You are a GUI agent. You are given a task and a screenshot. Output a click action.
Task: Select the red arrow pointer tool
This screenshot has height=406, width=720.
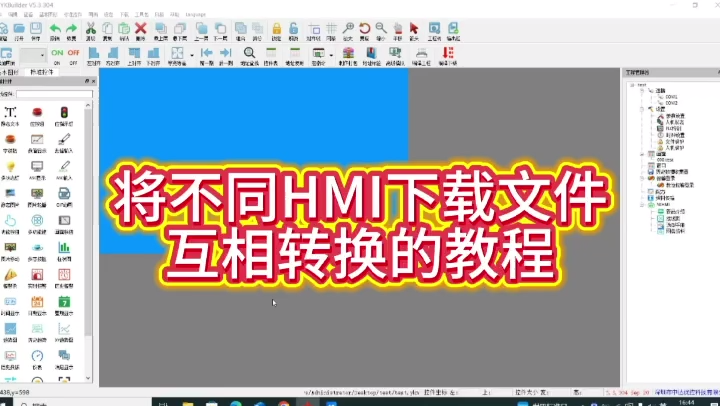pyautogui.click(x=414, y=29)
